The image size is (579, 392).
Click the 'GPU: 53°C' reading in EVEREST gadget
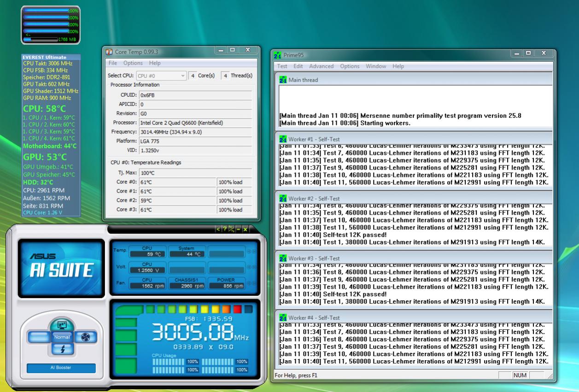pyautogui.click(x=45, y=157)
